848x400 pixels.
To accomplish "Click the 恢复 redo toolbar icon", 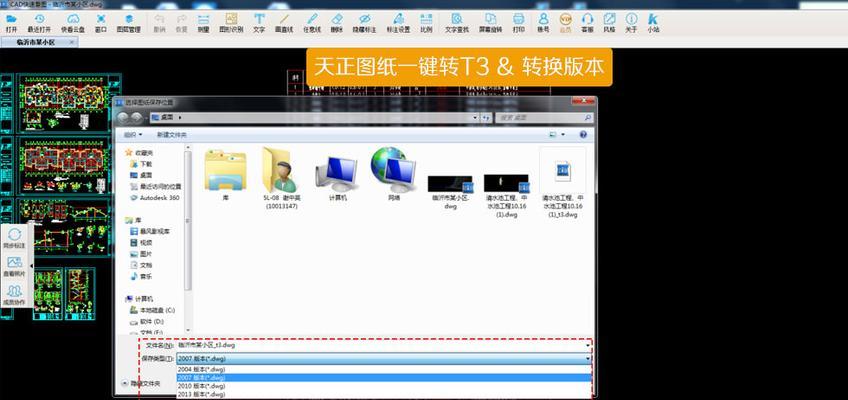I will point(182,23).
